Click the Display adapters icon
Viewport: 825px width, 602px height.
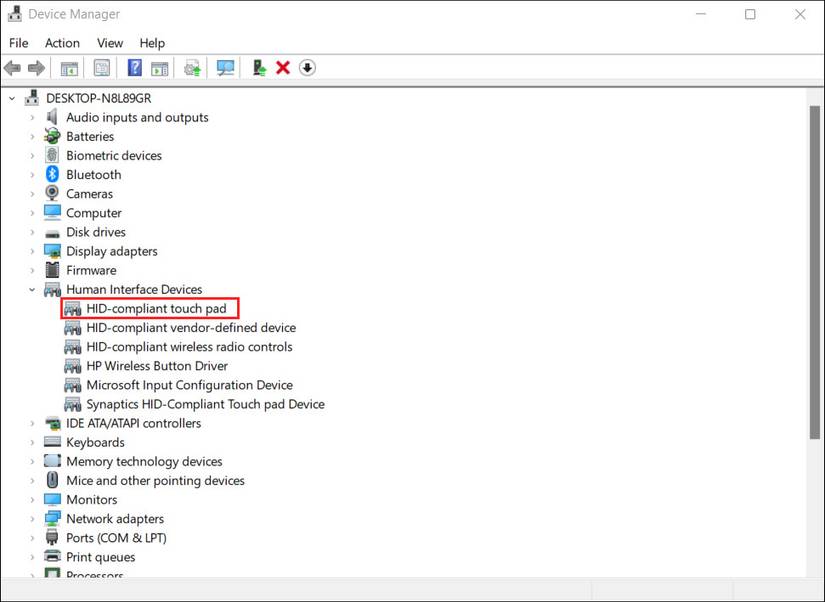click(x=52, y=251)
